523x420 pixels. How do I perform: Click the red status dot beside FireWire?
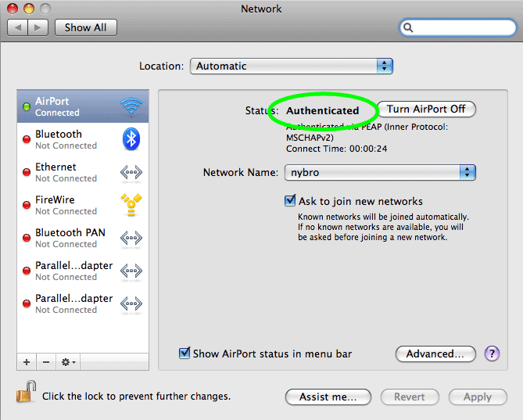click(27, 205)
